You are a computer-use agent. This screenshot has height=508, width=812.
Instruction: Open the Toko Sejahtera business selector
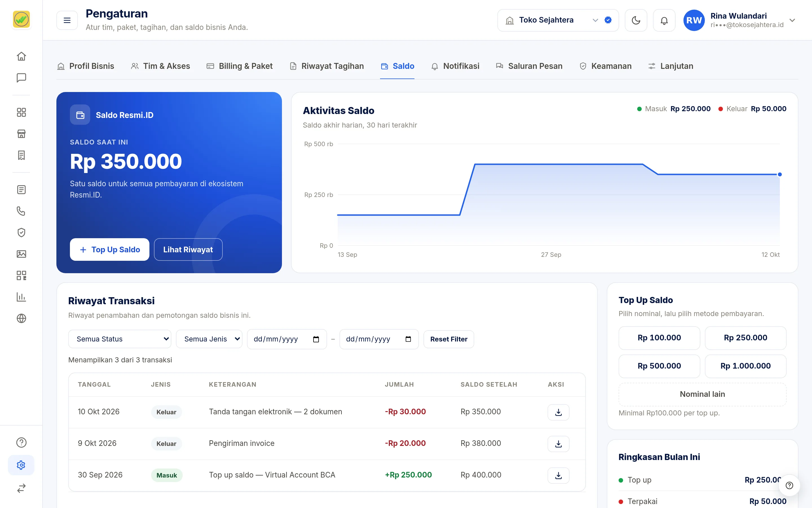click(x=558, y=20)
